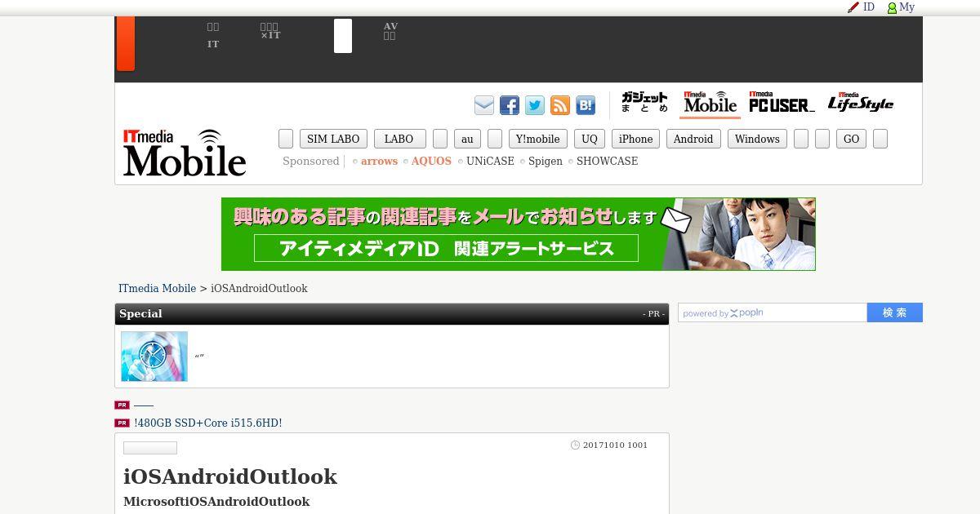980x514 pixels.
Task: Click the iOSAndroidOutlook article headline
Action: point(230,476)
